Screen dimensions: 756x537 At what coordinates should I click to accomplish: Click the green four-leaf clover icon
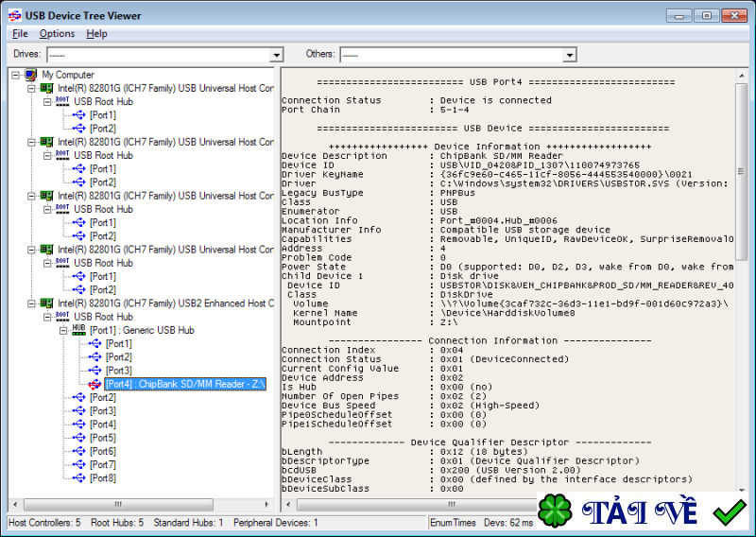(556, 512)
